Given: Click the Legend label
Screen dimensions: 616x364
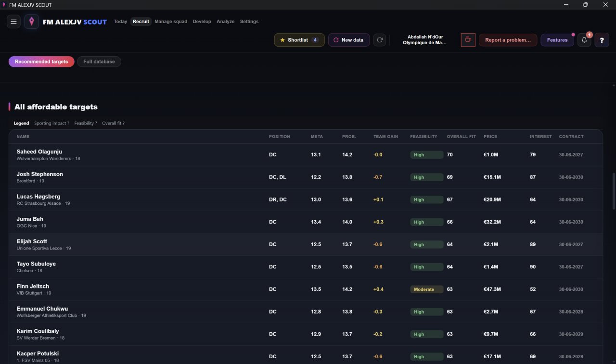Looking at the screenshot, I should coord(21,124).
